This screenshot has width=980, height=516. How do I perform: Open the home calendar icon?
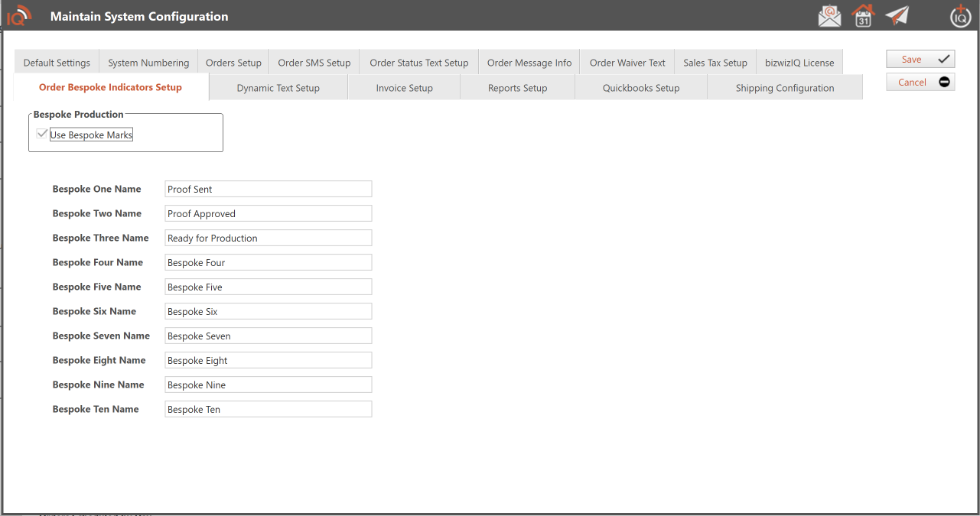coord(863,16)
